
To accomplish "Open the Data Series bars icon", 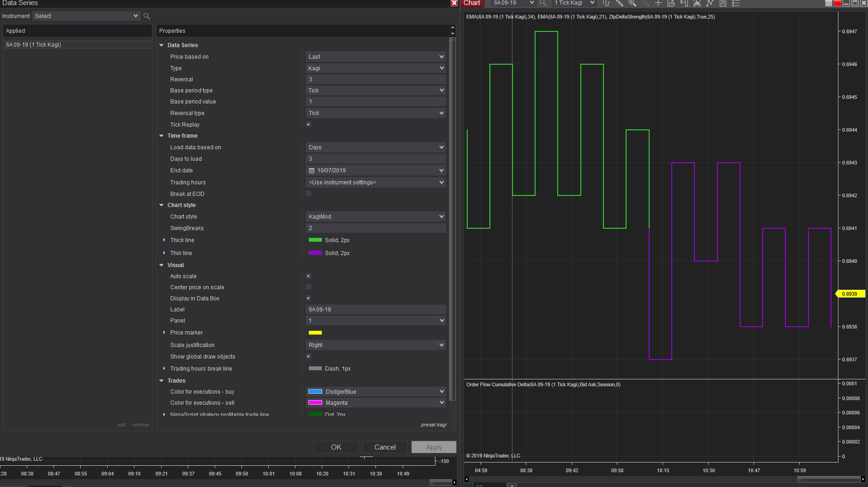I will click(x=697, y=3).
